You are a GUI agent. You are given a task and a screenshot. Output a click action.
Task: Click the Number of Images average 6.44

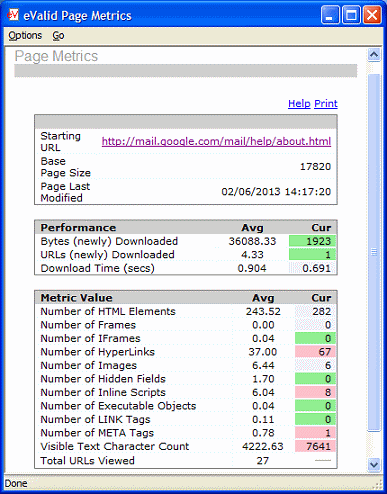click(x=263, y=365)
